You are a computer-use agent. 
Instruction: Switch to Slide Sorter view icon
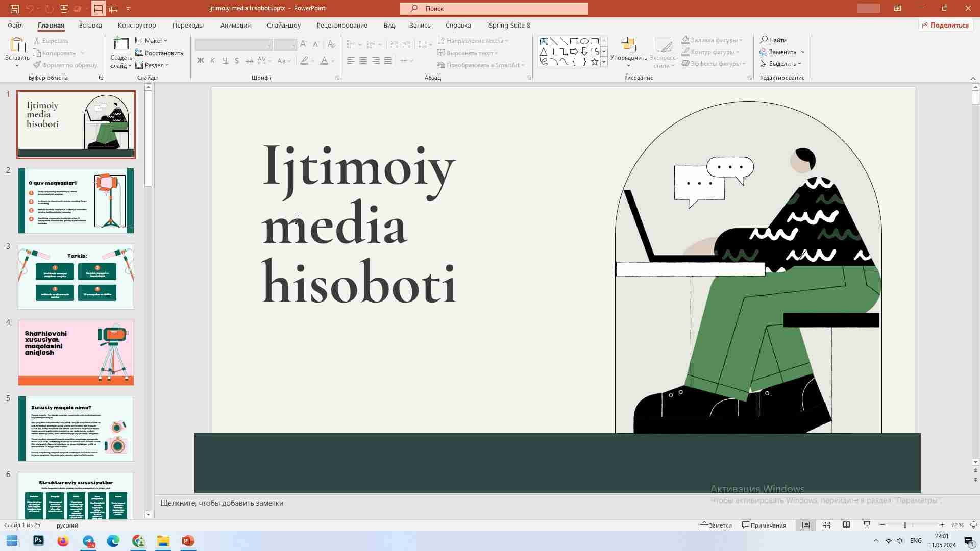[x=826, y=525]
